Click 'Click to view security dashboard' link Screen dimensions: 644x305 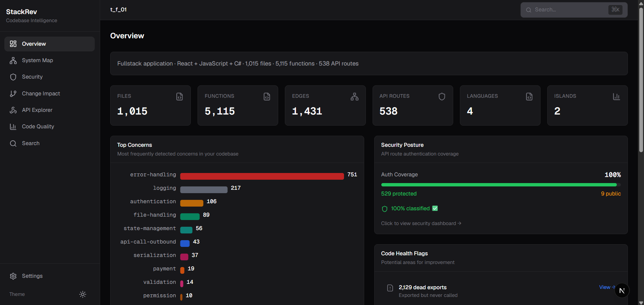[421, 223]
